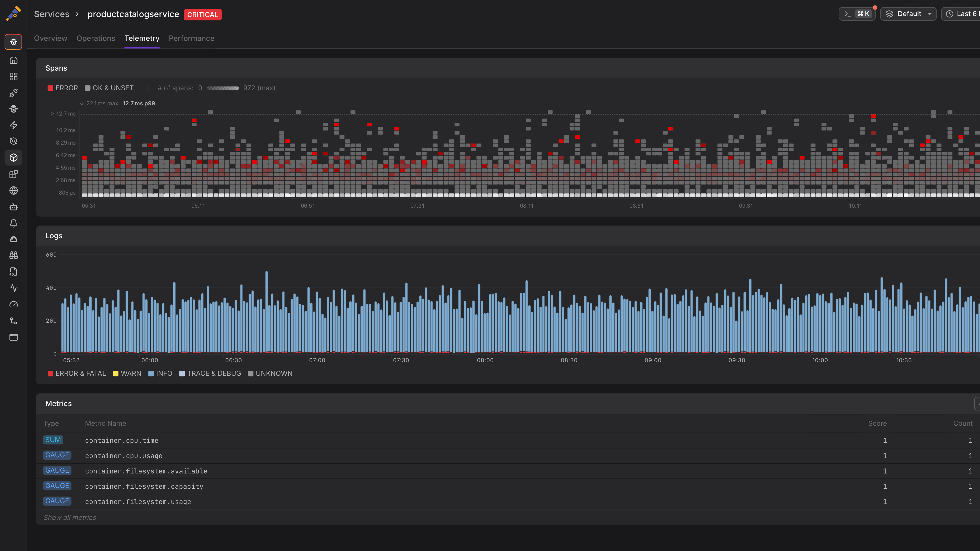Open the robot sidebar icon
The width and height of the screenshot is (980, 551).
[x=13, y=207]
